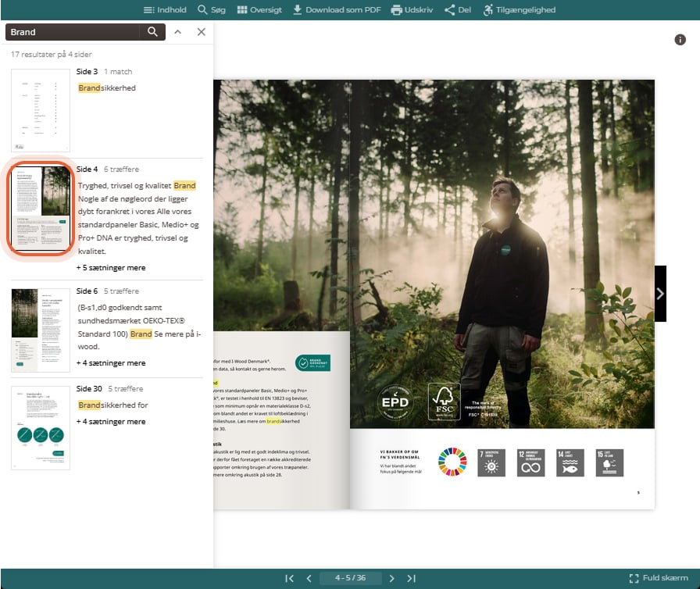Viewport: 700px width, 589px height.
Task: Jump to the last page
Action: pos(412,578)
